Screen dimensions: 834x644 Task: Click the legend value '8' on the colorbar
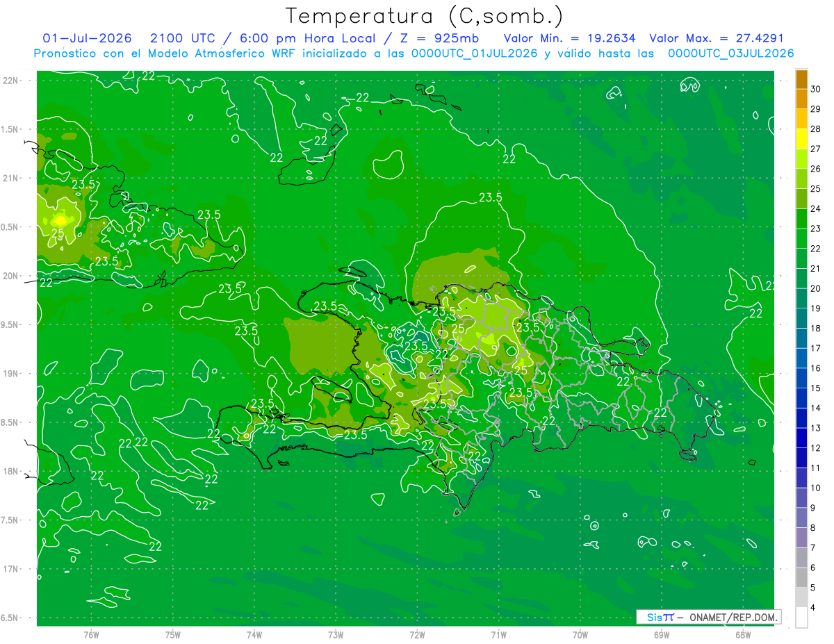pyautogui.click(x=814, y=528)
